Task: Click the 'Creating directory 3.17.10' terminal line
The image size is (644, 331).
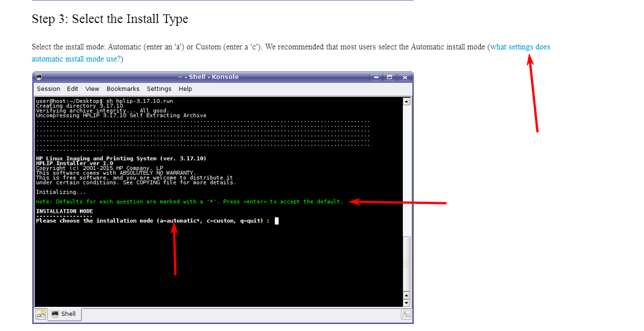Action: pos(80,106)
